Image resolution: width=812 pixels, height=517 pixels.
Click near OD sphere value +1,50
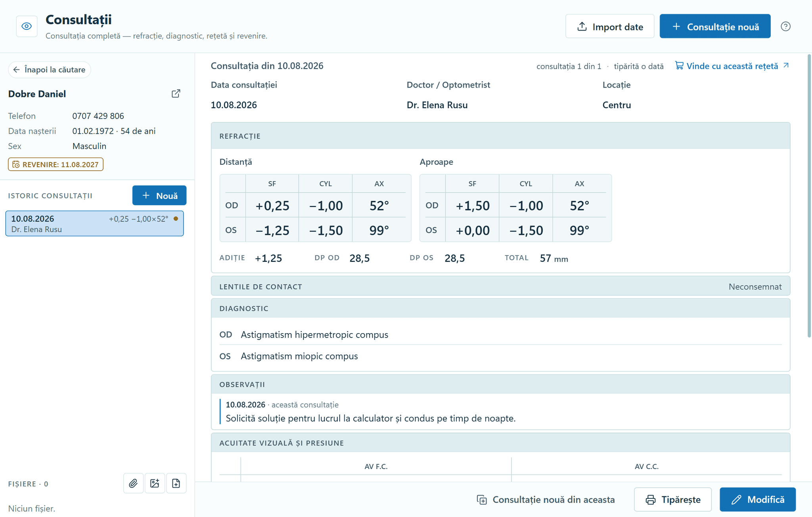tap(472, 206)
